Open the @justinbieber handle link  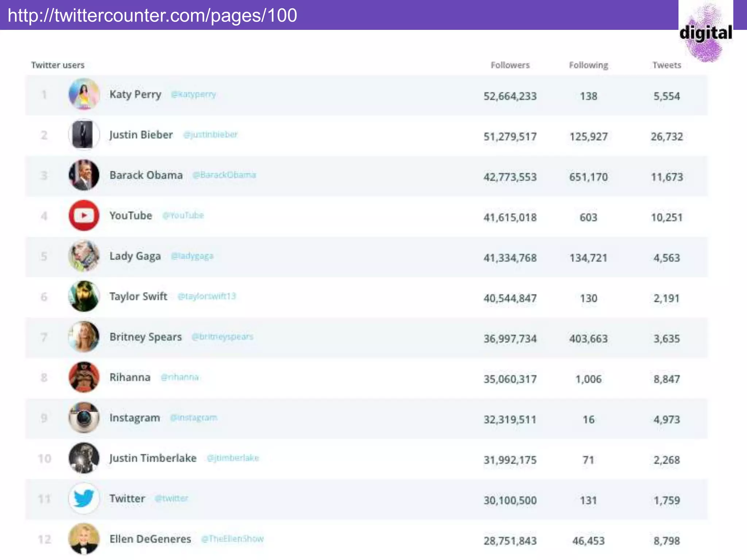[x=210, y=135]
